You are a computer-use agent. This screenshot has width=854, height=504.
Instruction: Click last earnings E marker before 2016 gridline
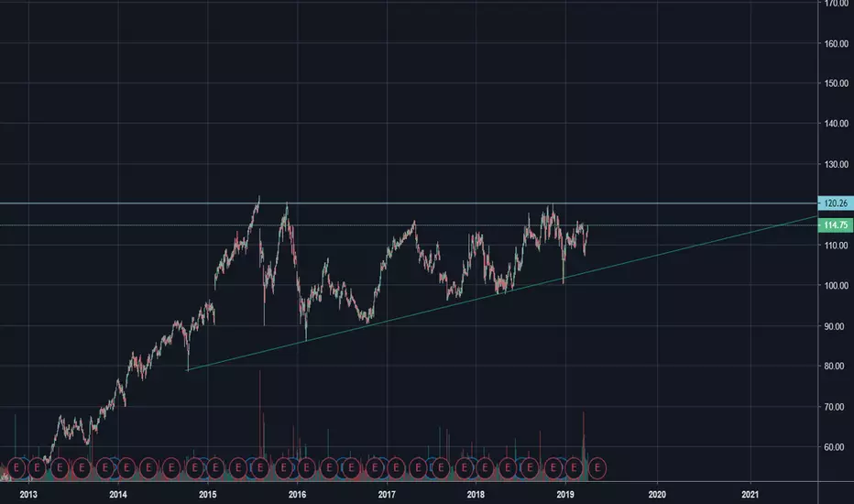click(284, 468)
